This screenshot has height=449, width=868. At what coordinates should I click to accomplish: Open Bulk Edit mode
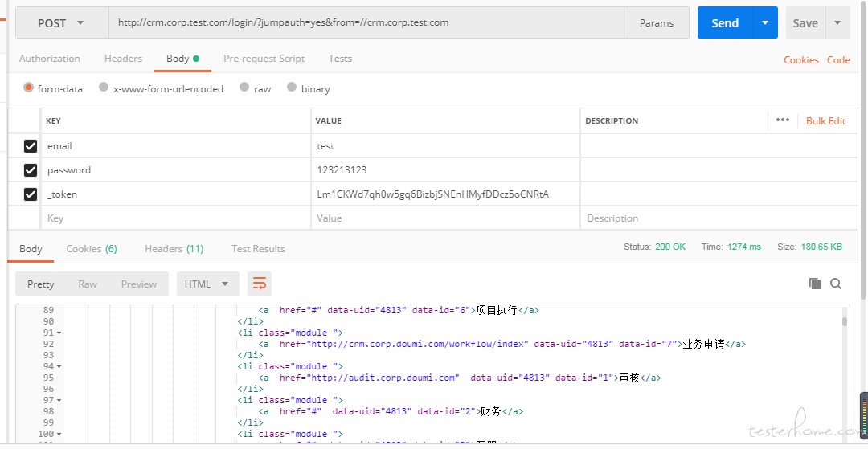point(825,120)
